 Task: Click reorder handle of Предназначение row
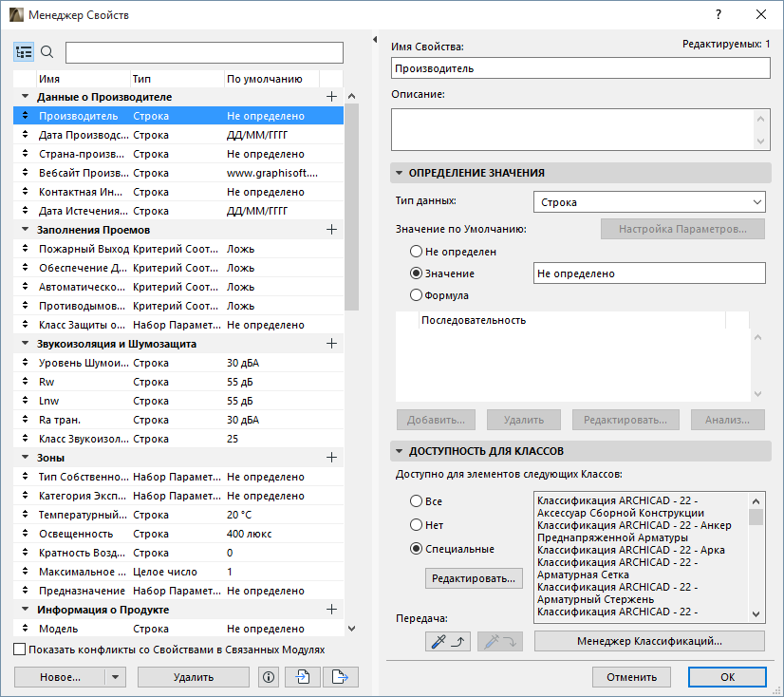[x=25, y=591]
